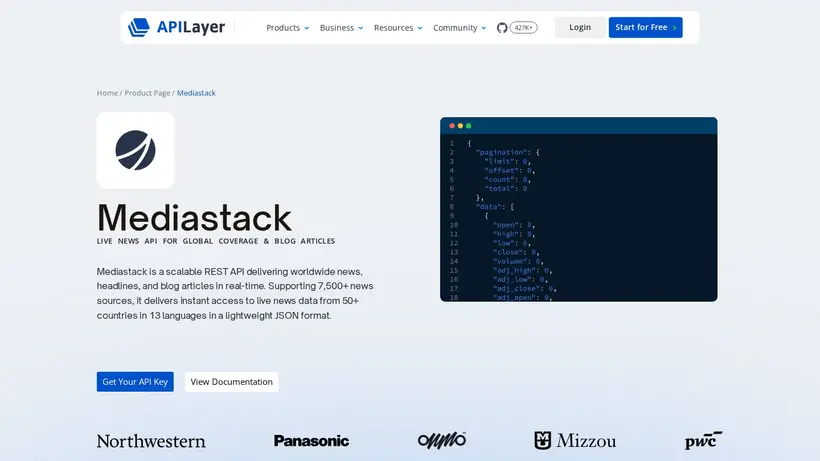
Task: Click the Login button
Action: (580, 27)
